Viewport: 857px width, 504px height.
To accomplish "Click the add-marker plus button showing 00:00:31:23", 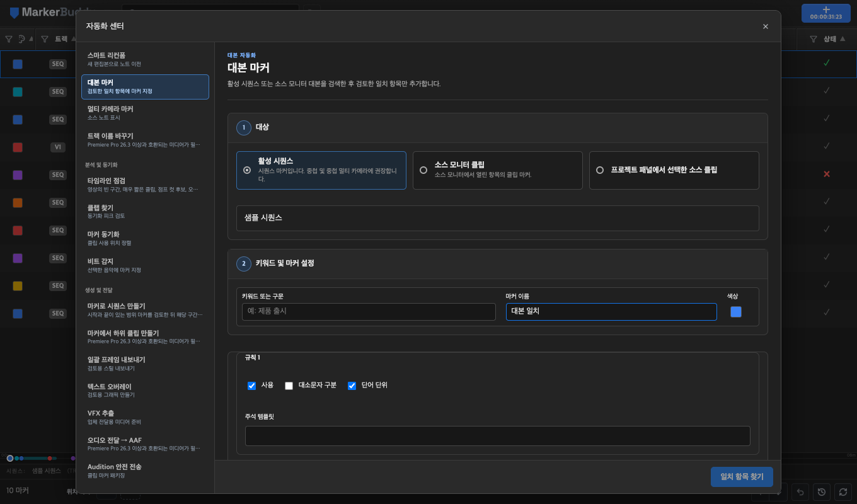I will [x=825, y=13].
